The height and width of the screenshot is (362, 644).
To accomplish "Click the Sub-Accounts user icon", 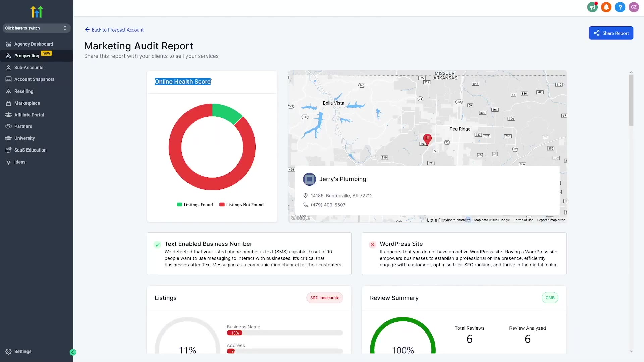I will point(9,67).
